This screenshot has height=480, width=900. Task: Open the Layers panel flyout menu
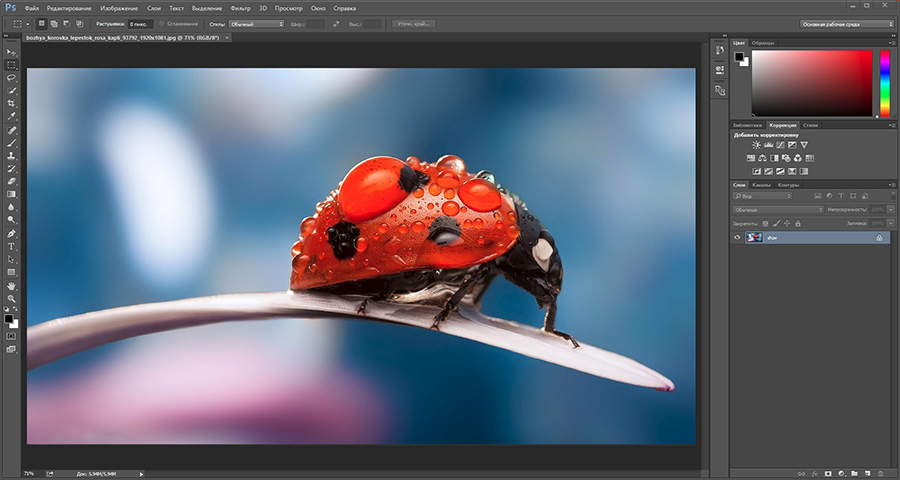892,185
